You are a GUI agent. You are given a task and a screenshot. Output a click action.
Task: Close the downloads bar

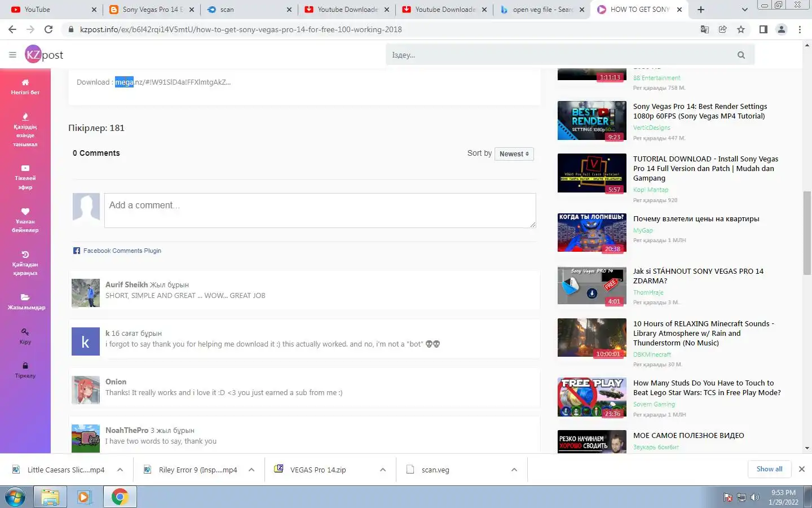(x=801, y=469)
